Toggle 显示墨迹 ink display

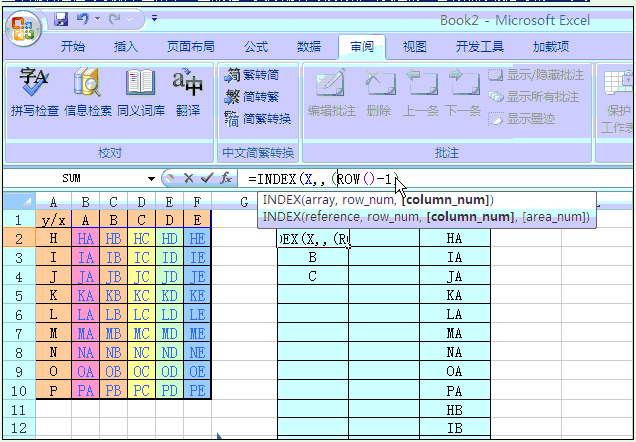click(x=522, y=119)
